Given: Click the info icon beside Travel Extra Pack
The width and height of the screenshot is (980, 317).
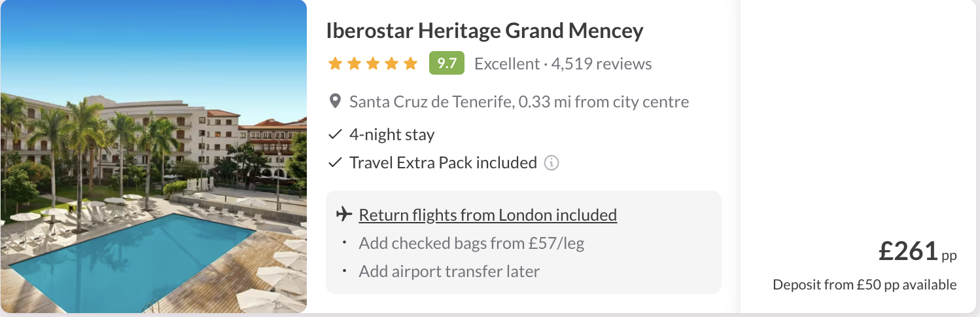Looking at the screenshot, I should pos(551,163).
